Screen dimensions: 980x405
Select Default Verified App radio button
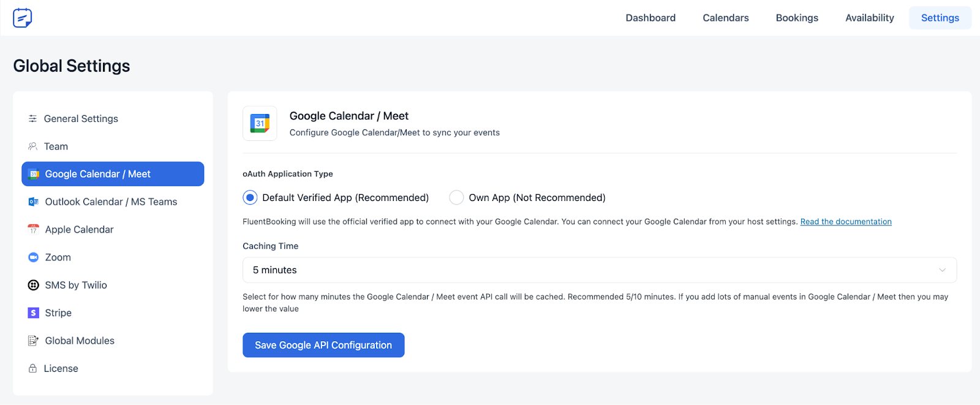pyautogui.click(x=250, y=197)
